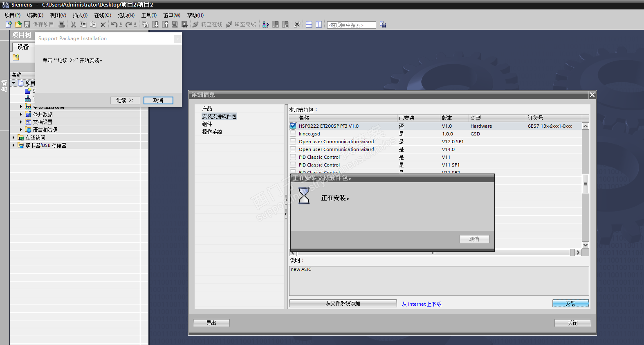
Task: Click the Delete X icon beside Paste
Action: pos(103,25)
